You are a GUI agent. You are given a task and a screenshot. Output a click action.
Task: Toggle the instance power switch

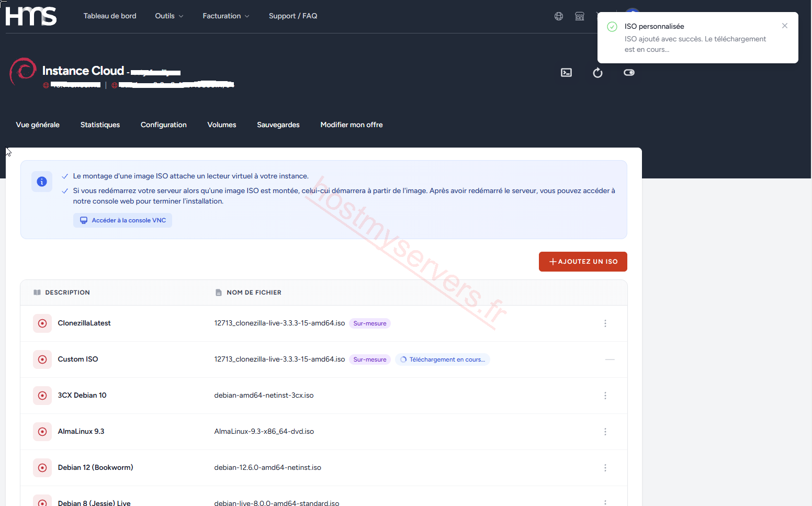click(629, 73)
